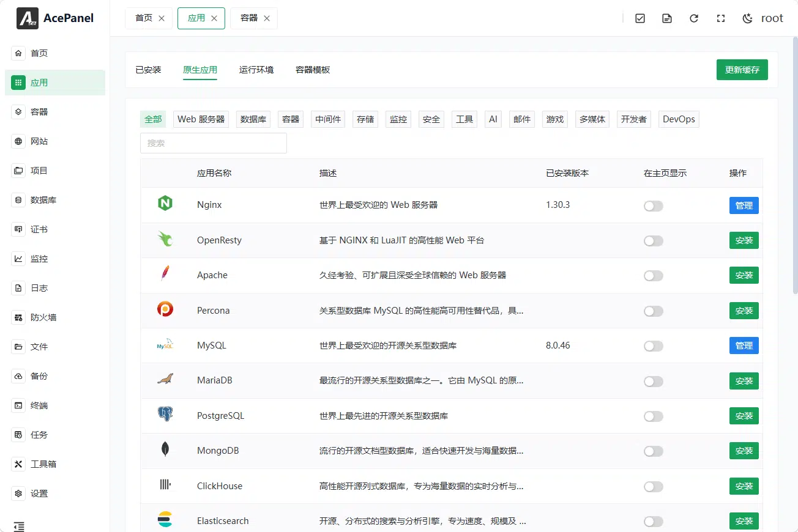Viewport: 798px width, 532px height.
Task: Toggle show-on-home switch for MariaDB
Action: click(654, 382)
